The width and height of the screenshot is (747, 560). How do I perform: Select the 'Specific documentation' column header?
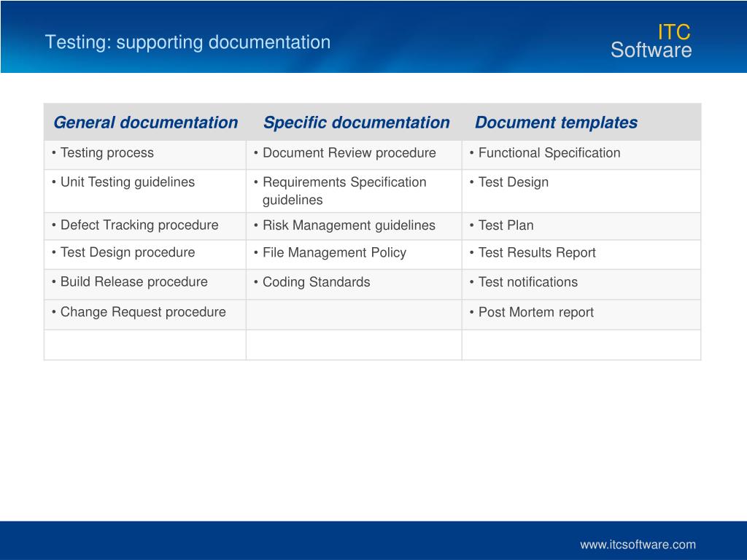354,122
